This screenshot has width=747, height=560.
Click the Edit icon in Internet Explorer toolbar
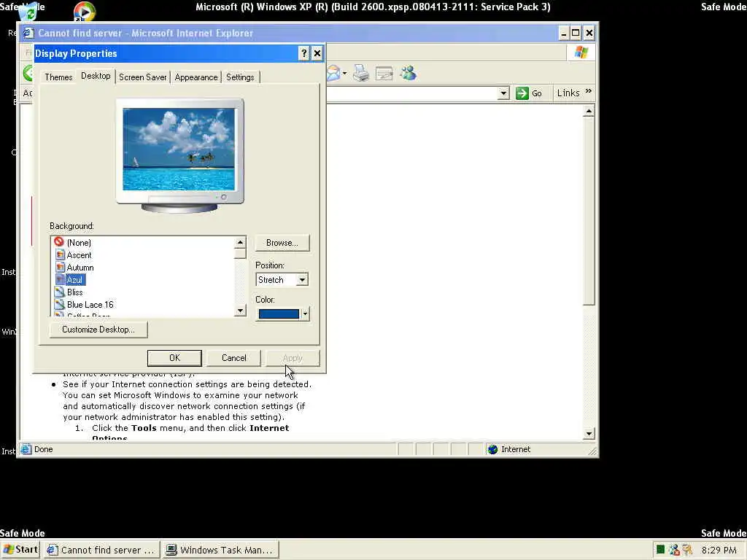384,74
